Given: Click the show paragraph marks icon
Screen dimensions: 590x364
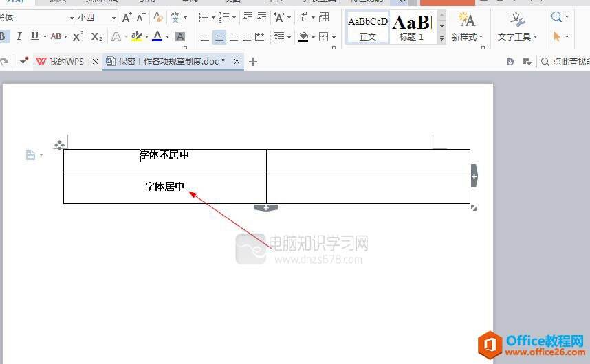Looking at the screenshot, I should [303, 17].
